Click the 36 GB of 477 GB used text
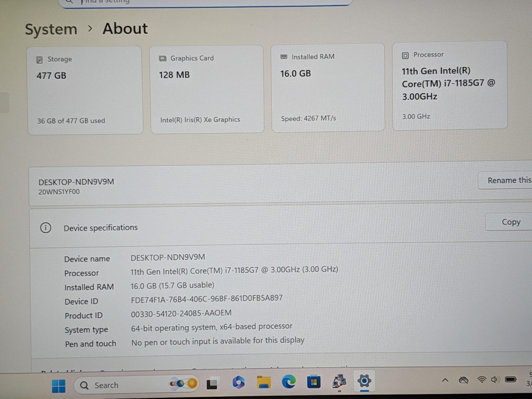Screen dimensions: 532x399 (x=71, y=121)
